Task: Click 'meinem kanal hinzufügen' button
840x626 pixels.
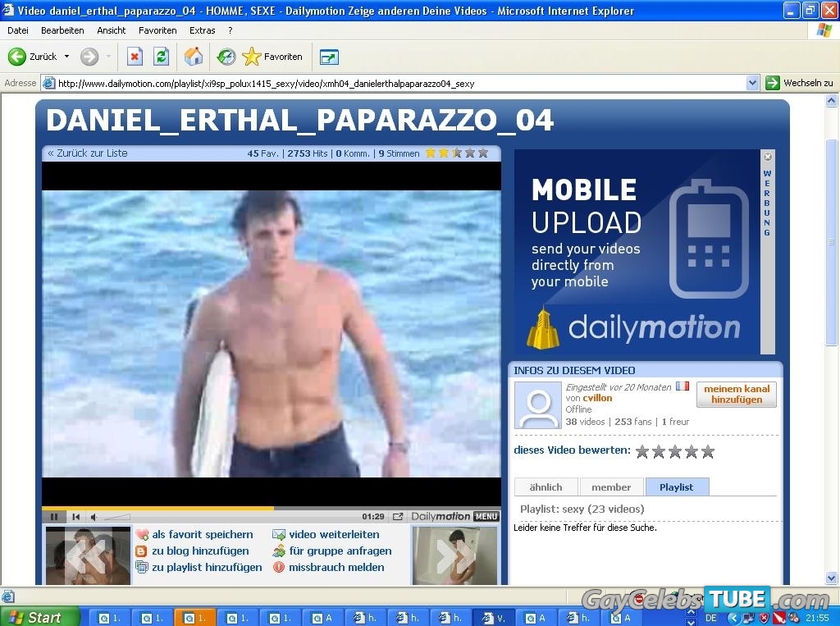Action: click(x=737, y=394)
